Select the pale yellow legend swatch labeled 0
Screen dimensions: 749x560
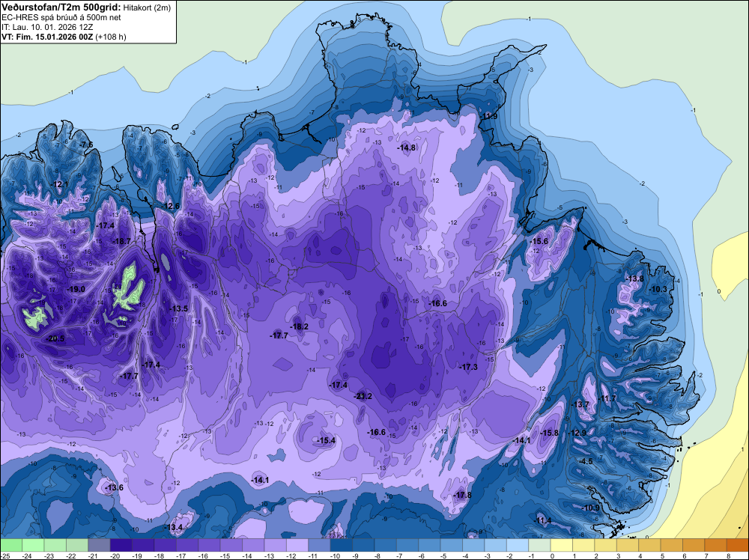coord(561,545)
